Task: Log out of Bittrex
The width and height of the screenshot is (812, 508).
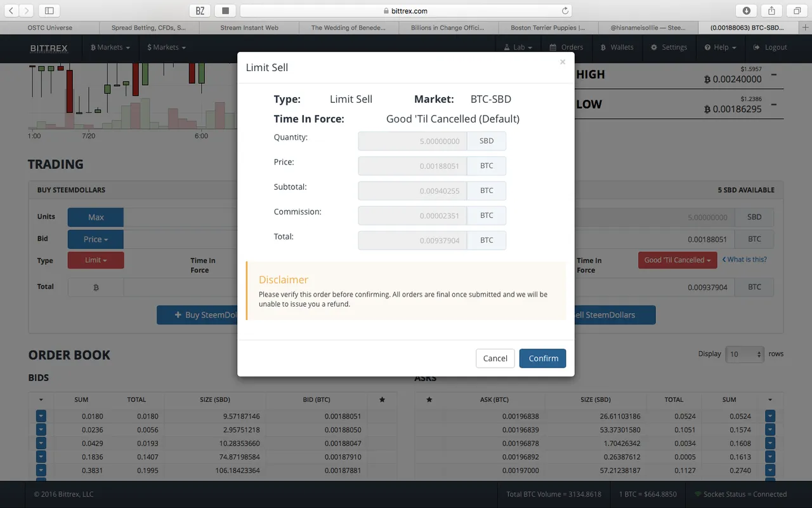Action: tap(770, 48)
